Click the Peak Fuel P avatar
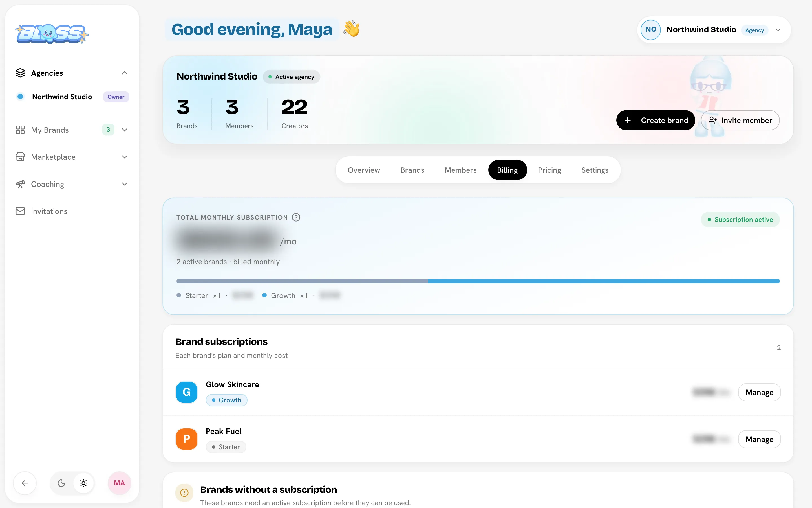812x508 pixels. point(187,439)
